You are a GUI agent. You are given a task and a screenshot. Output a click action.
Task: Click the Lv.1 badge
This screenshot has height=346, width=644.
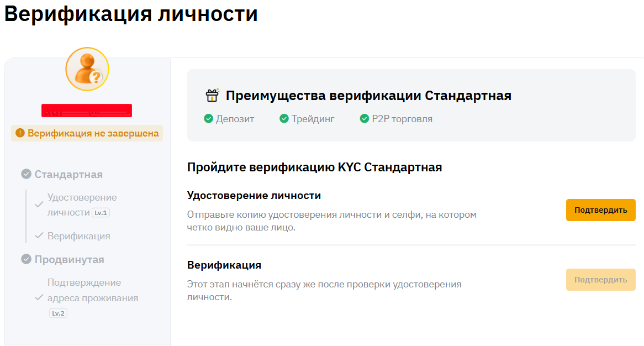pyautogui.click(x=101, y=212)
